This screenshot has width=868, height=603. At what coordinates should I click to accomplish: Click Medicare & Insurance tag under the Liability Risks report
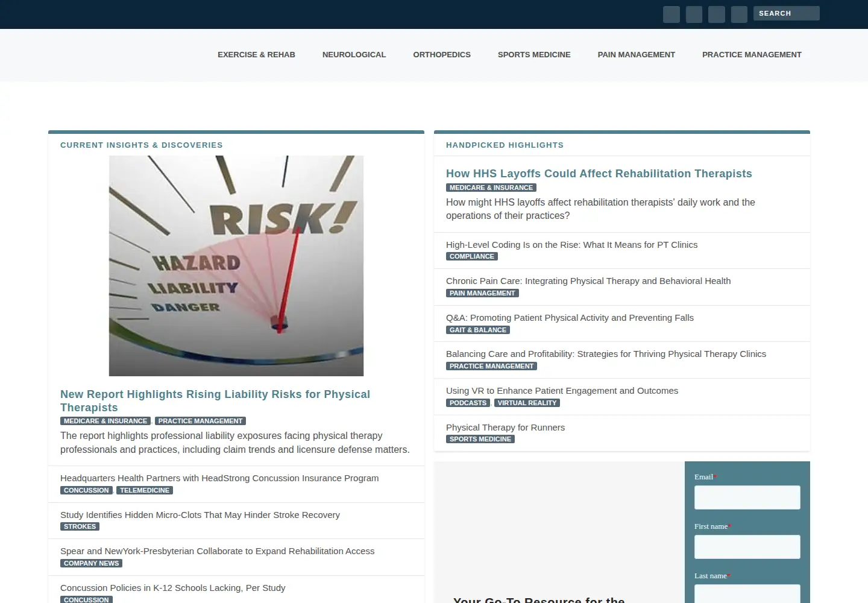105,421
